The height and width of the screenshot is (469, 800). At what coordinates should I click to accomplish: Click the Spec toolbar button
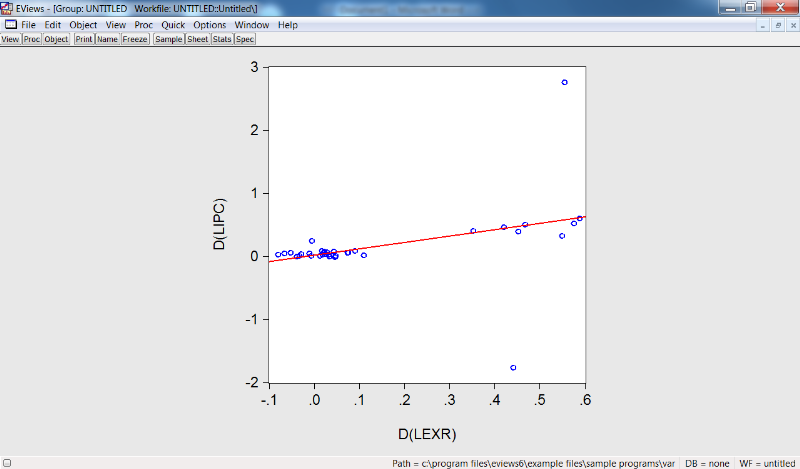pyautogui.click(x=245, y=39)
